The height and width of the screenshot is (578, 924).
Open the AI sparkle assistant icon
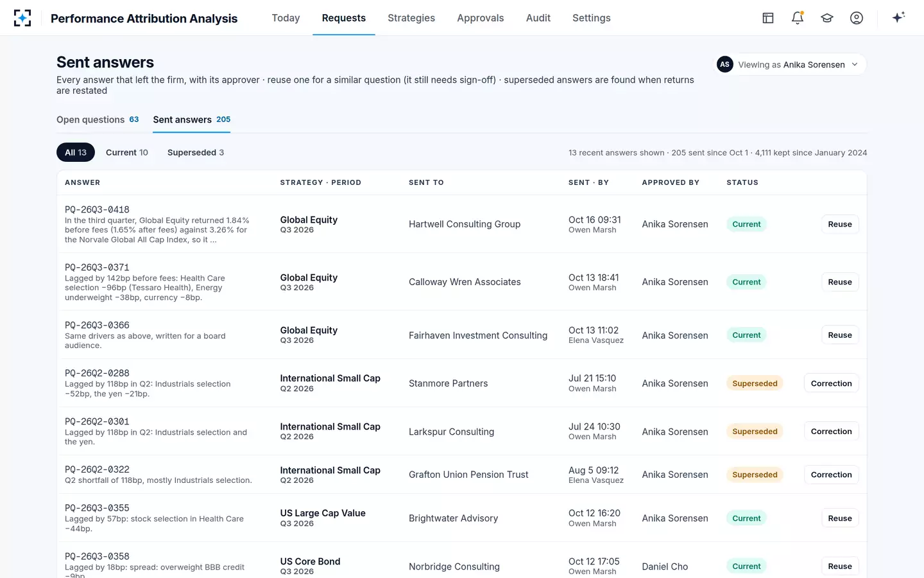point(898,17)
